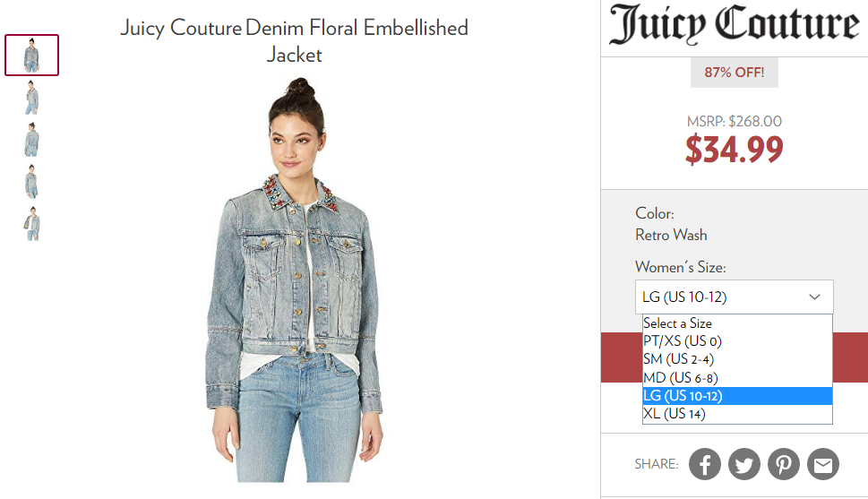Show the third jacket thumbnail view

click(x=31, y=139)
